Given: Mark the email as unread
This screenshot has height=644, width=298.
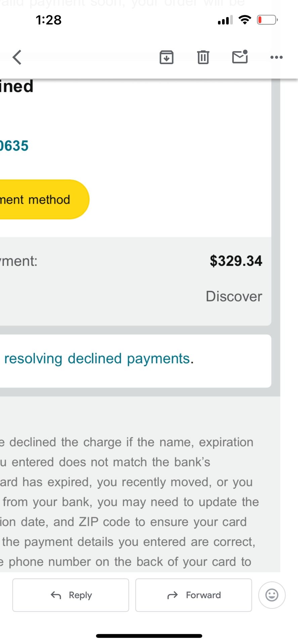Looking at the screenshot, I should pyautogui.click(x=240, y=57).
